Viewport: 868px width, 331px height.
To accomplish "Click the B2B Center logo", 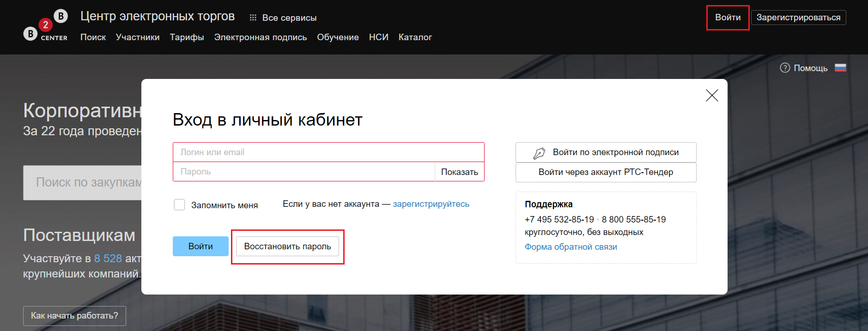I will [46, 26].
